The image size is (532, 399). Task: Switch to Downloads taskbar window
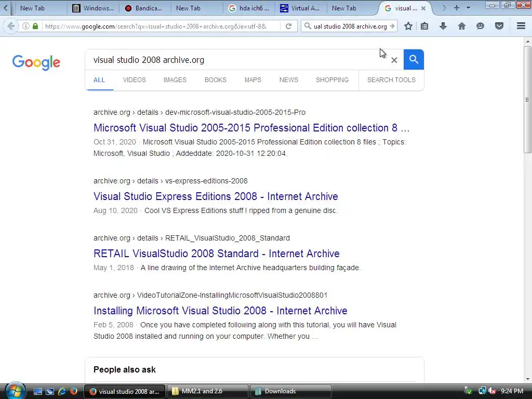pyautogui.click(x=290, y=391)
